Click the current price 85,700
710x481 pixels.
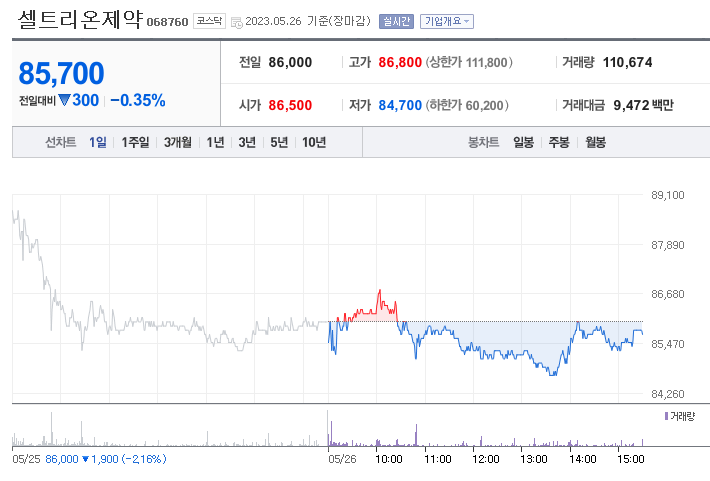61,73
